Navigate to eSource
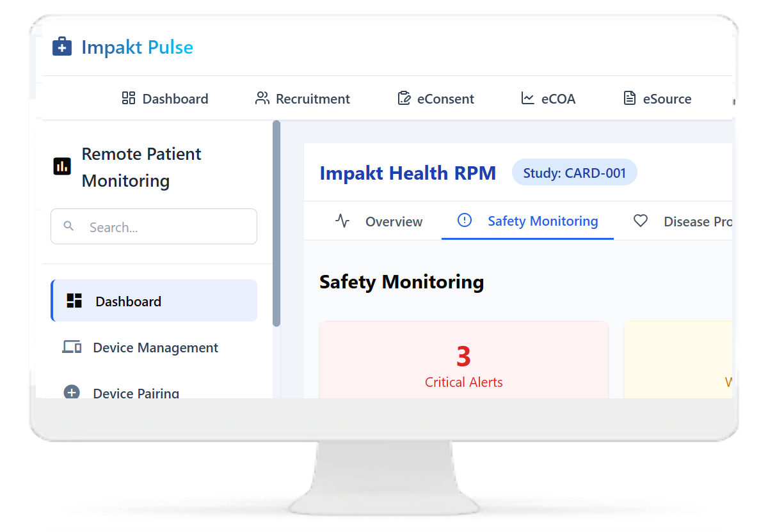Screen dimensions: 768x532 (x=657, y=98)
